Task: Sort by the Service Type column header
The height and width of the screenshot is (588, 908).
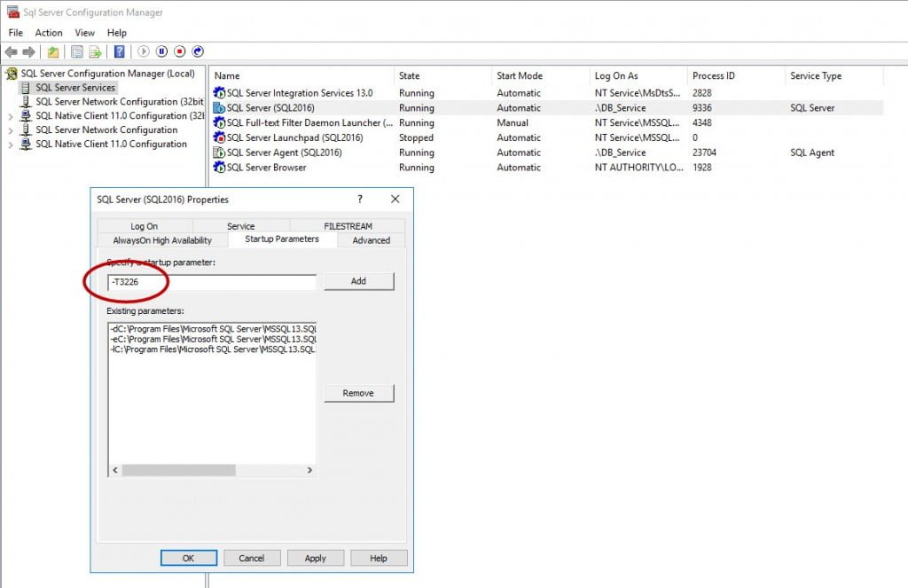Action: (834, 76)
